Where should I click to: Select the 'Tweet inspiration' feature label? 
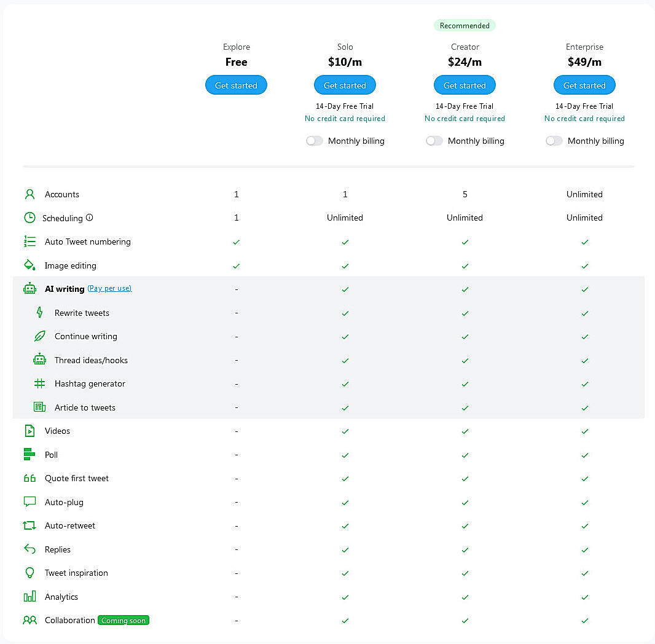pos(76,573)
